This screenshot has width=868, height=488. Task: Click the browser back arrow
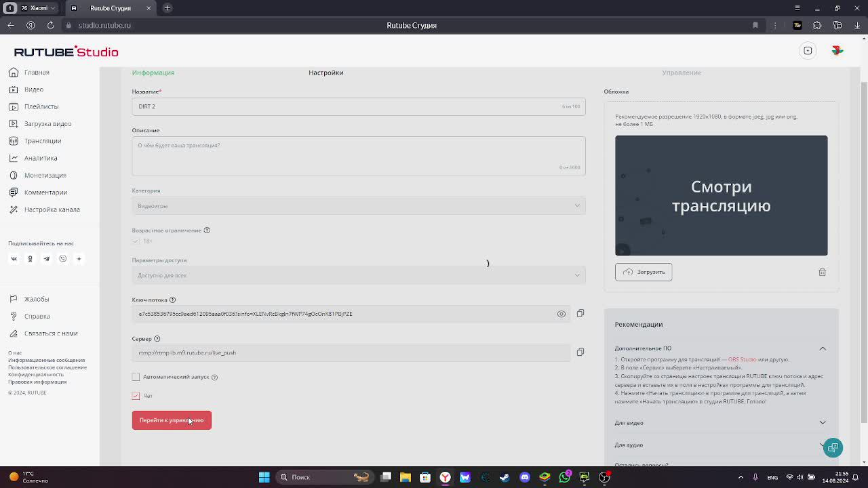11,25
